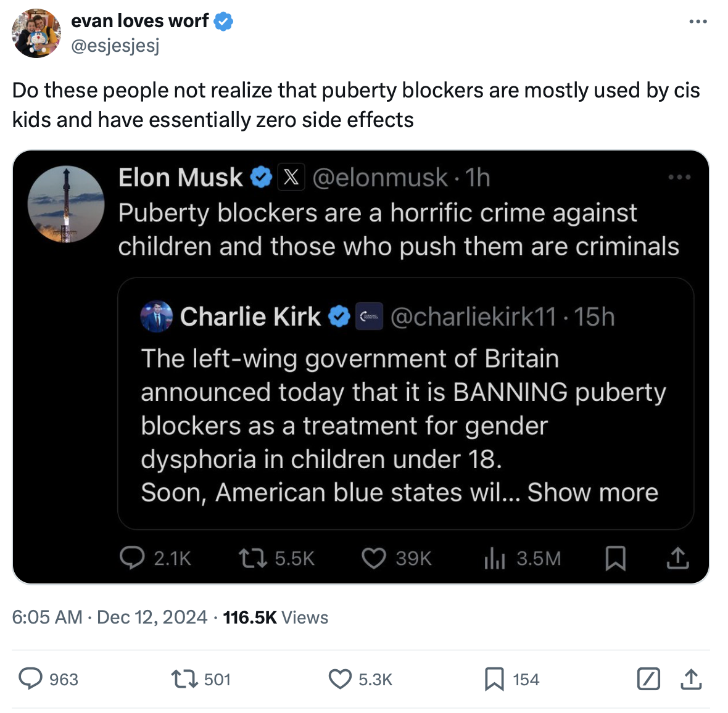View the 116.5K Views analytics
Viewport: 728px width, 713px height.
[275, 617]
